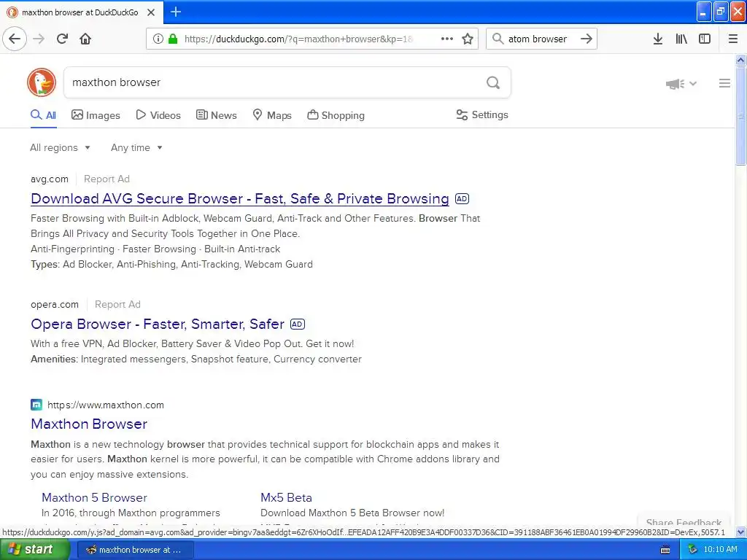This screenshot has height=560, width=747.
Task: Reload the current page
Action: [x=63, y=39]
